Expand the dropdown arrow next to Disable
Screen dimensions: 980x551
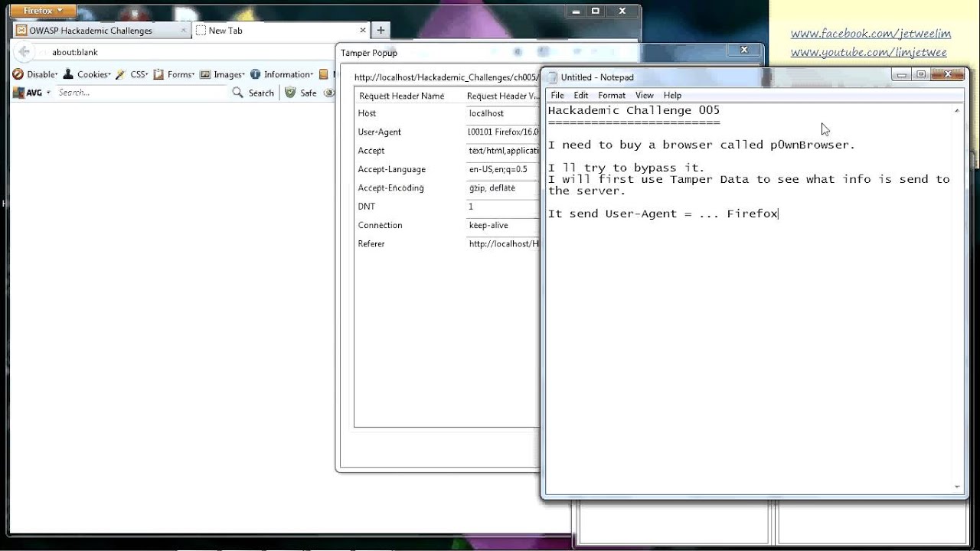pos(57,74)
